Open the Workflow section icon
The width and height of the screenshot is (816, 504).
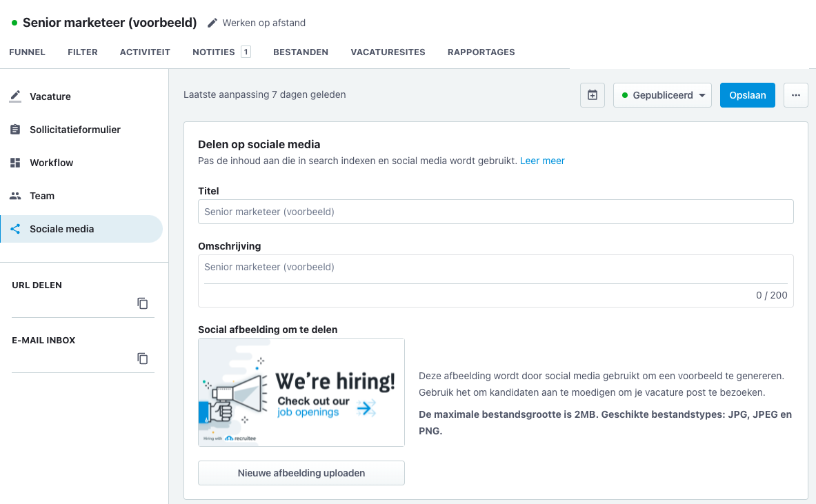pyautogui.click(x=15, y=163)
